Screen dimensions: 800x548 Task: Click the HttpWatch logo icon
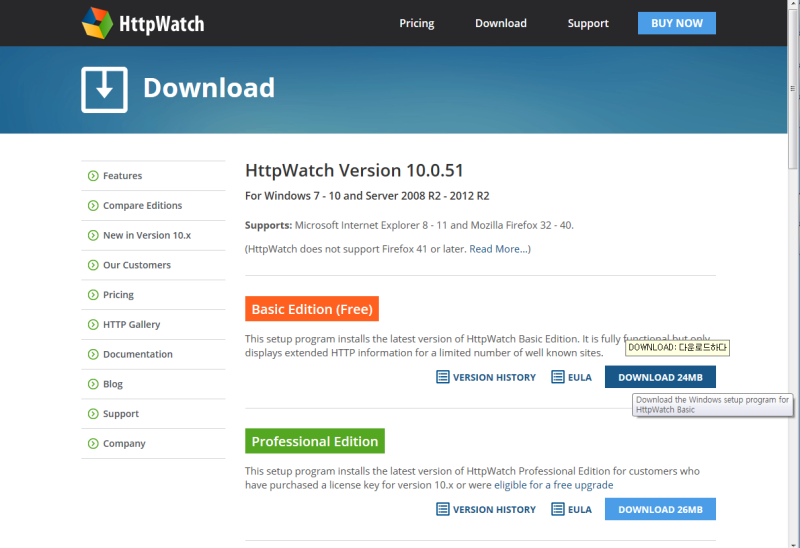[97, 23]
